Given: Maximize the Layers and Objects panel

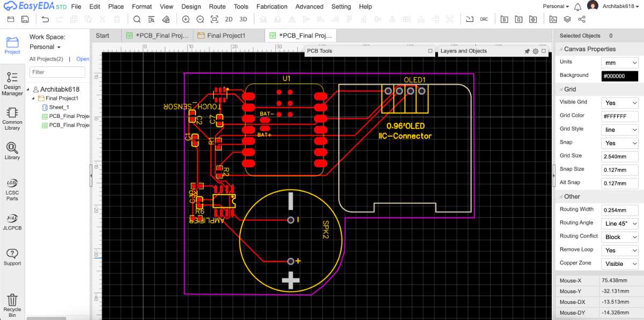Looking at the screenshot, I should [x=544, y=51].
